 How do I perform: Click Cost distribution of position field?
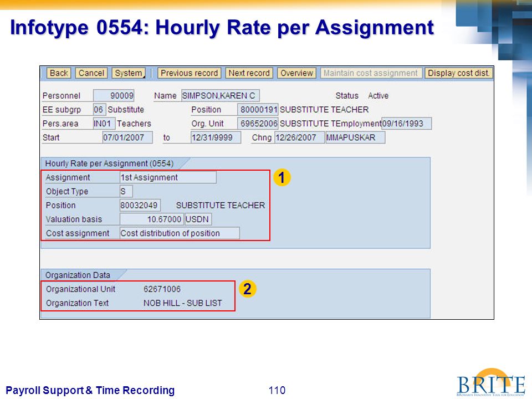click(x=180, y=233)
